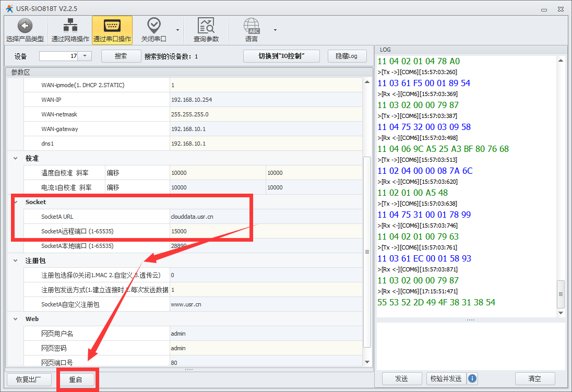
Task: Collapse the Socket section
Action: click(x=16, y=201)
